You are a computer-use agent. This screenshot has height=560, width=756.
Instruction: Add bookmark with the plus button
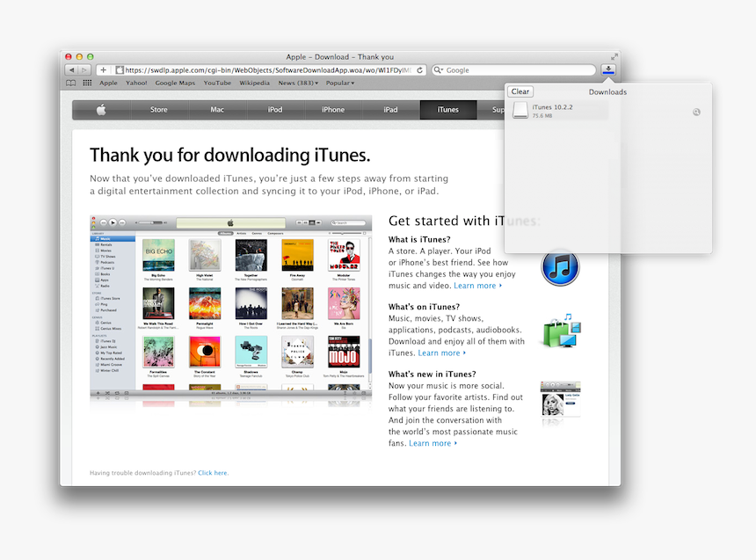pos(103,70)
